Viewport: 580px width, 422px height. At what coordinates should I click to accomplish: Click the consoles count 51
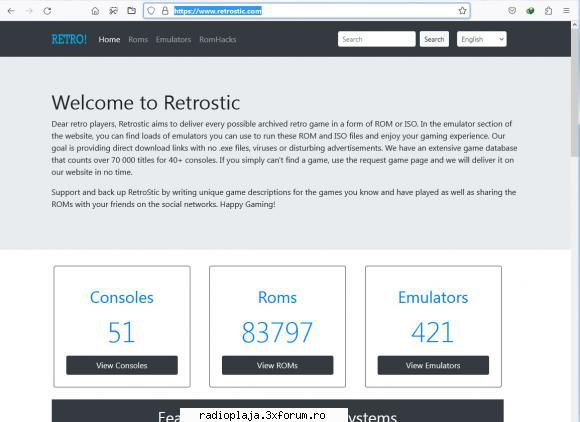[121, 332]
